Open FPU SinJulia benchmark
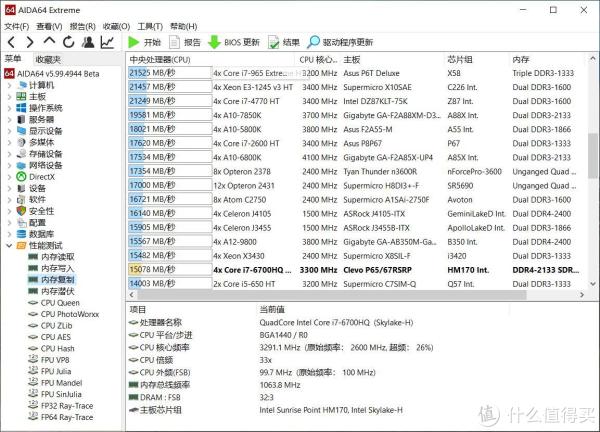Screen dimensions: 600x432 point(55,394)
